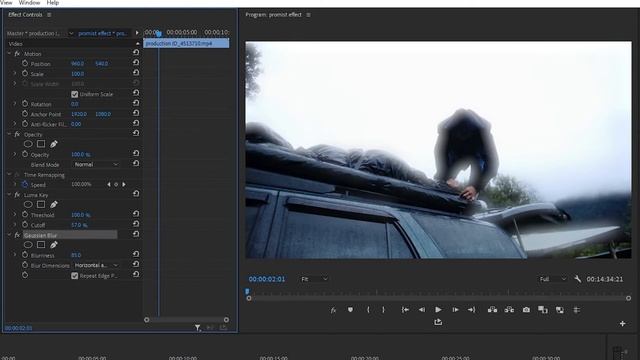Mark Out point in monitor

coord(383,310)
